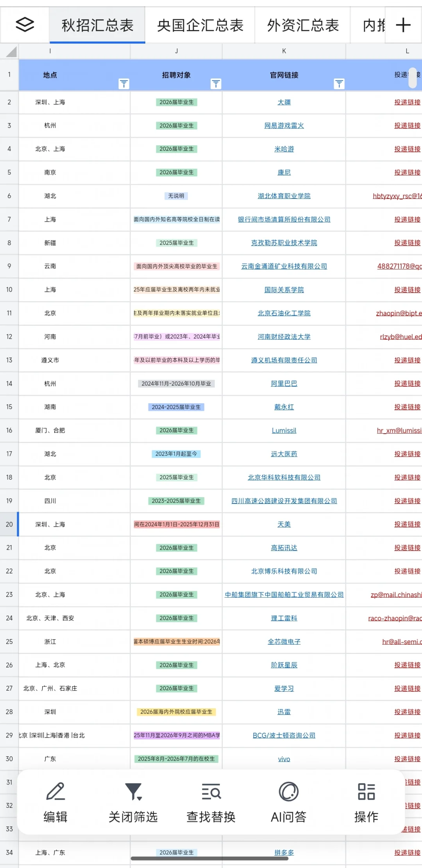Open 天美 link
This screenshot has width=422, height=868.
pyautogui.click(x=284, y=524)
